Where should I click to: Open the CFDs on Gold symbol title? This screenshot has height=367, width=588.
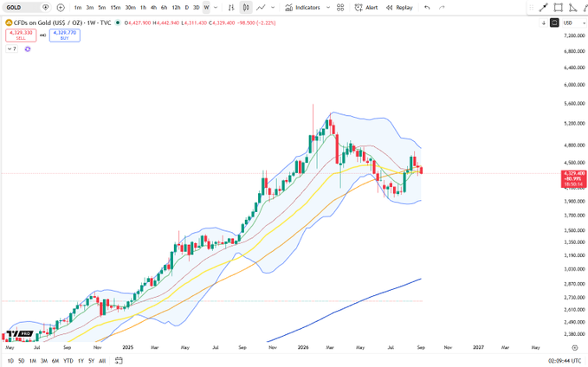(x=61, y=23)
